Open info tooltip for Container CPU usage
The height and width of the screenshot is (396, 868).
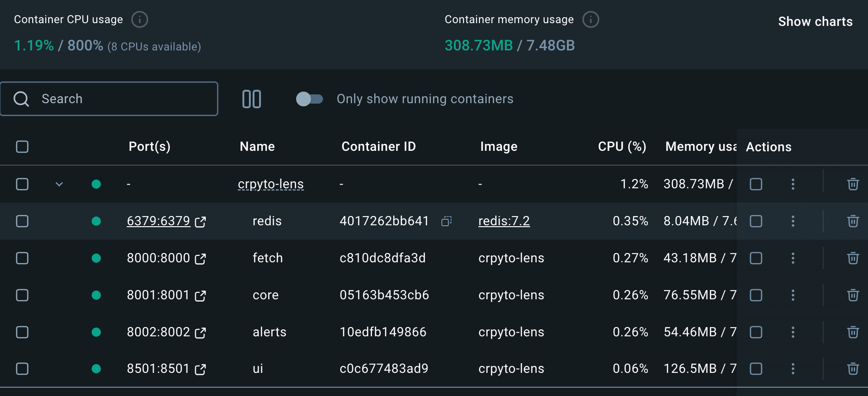(140, 19)
